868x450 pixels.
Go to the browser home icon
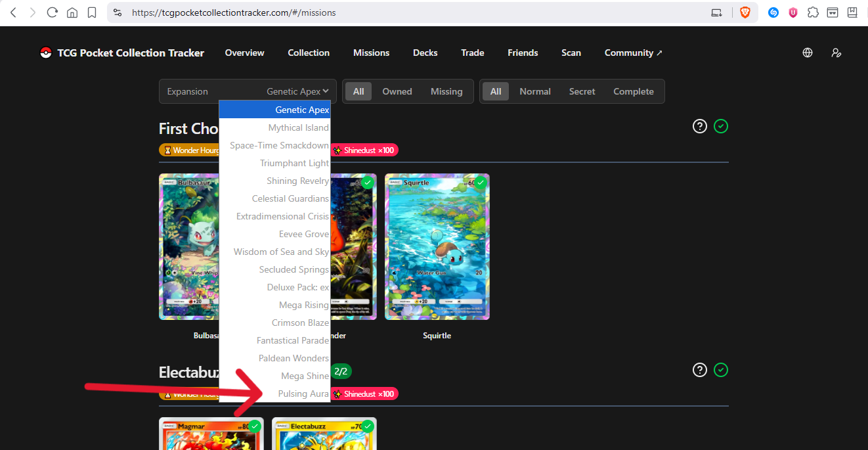pyautogui.click(x=72, y=12)
